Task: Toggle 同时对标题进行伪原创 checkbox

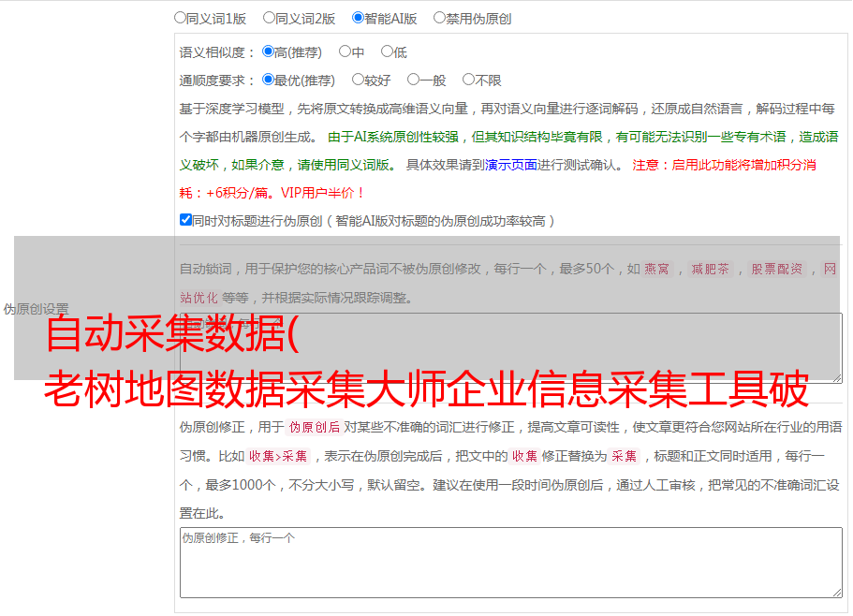Action: click(185, 220)
